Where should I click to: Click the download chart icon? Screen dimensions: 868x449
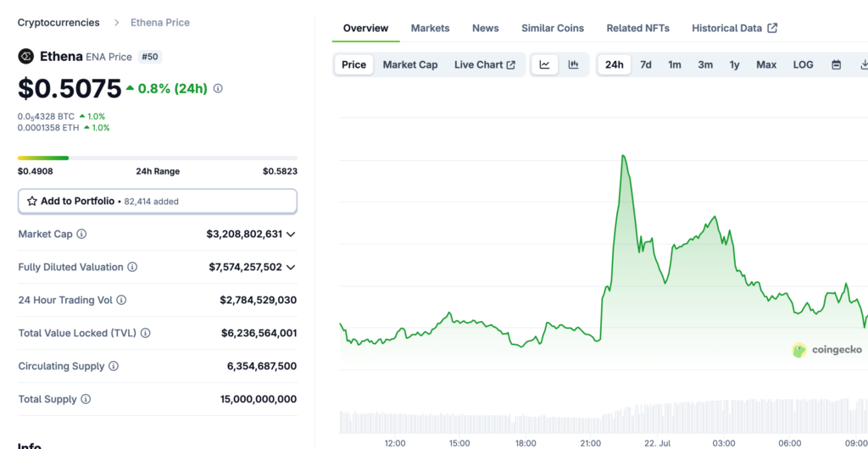click(x=863, y=64)
